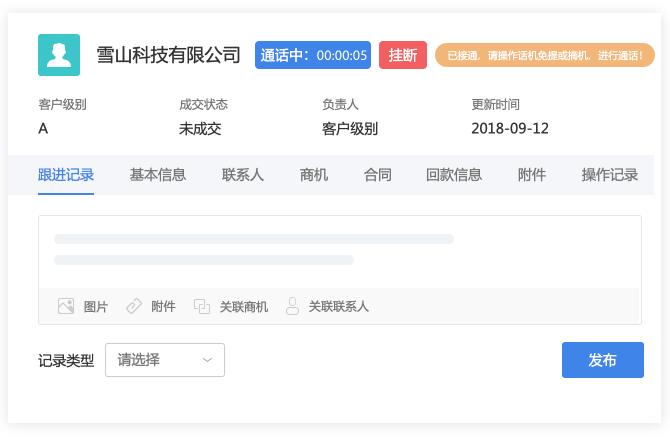
Task: Click the 未成交 status value
Action: tap(200, 129)
